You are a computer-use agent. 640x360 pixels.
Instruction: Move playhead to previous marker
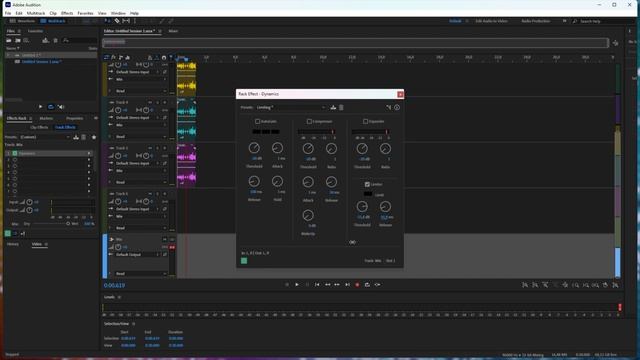point(317,284)
